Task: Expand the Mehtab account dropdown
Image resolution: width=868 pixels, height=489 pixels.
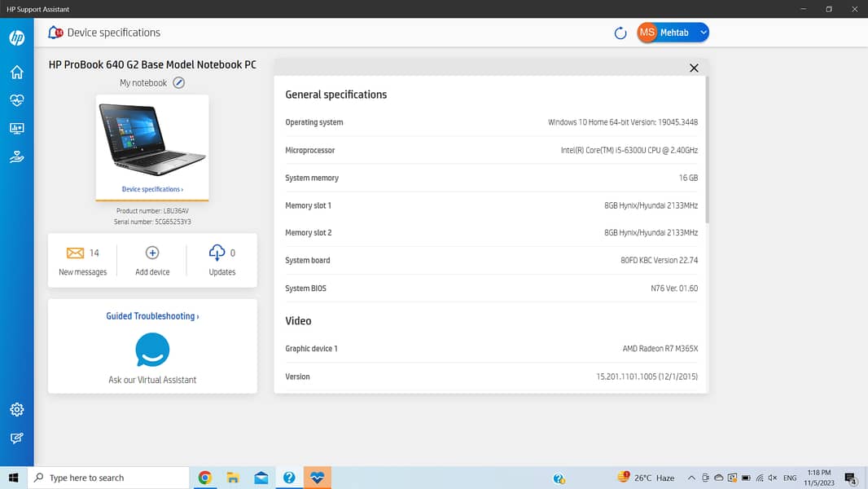Action: 704,33
